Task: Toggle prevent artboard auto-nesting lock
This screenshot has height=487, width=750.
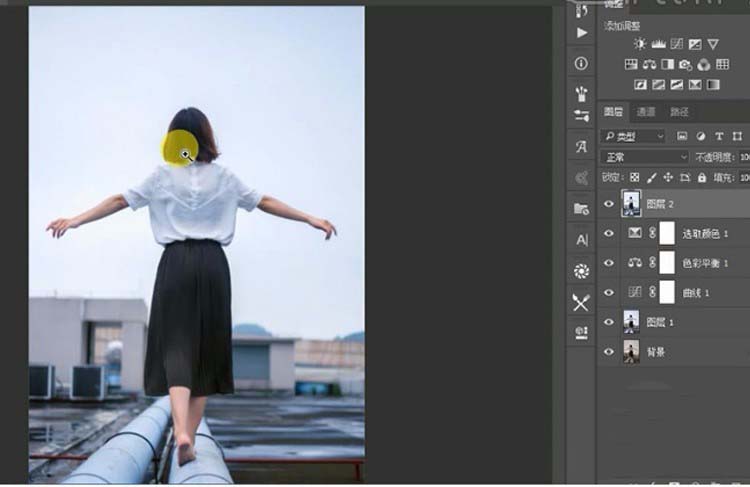Action: (685, 177)
